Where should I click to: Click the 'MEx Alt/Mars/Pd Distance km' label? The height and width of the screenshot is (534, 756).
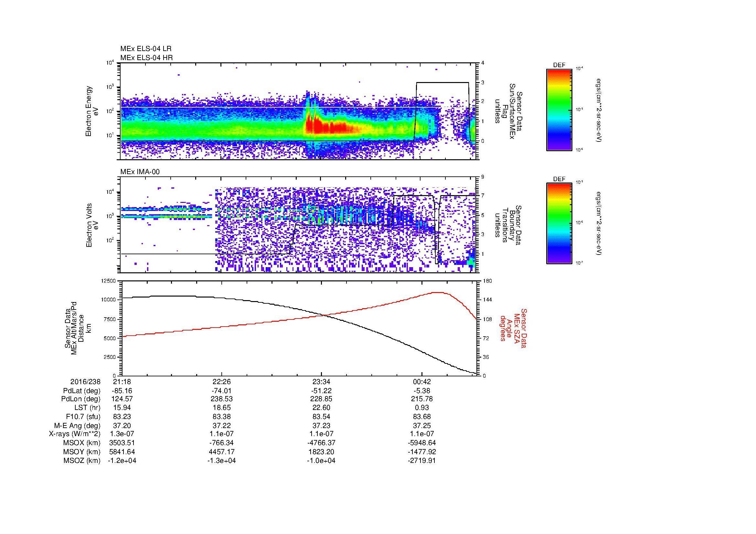tap(78, 328)
